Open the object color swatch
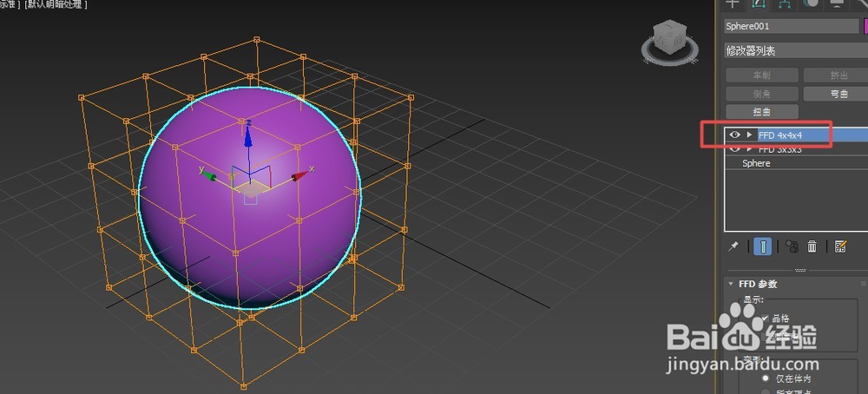868x394 pixels. pos(865,26)
